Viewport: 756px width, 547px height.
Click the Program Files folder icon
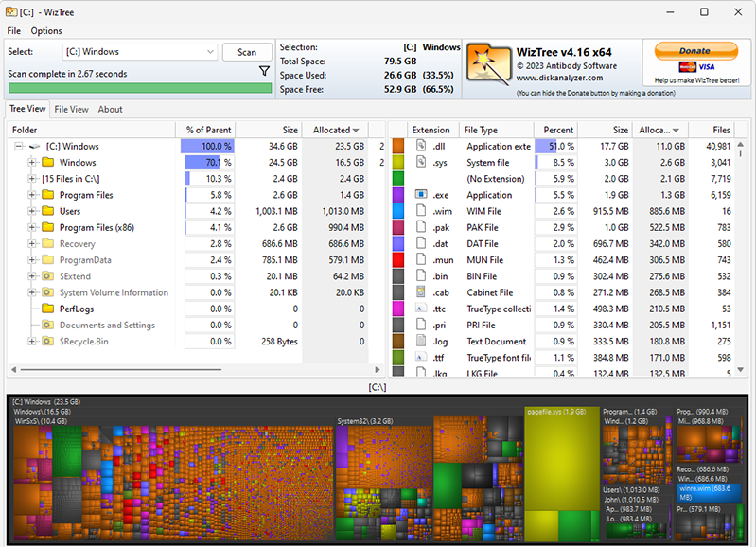[47, 194]
